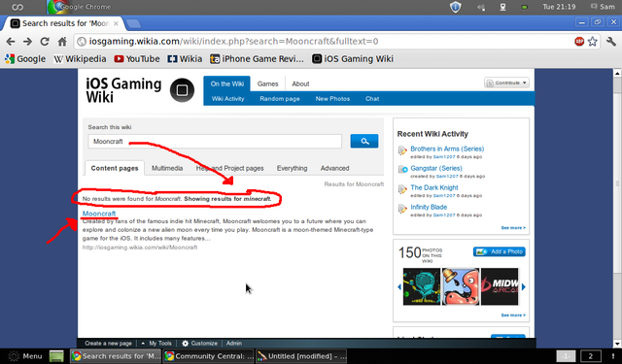Open the Google bookmark

[25, 59]
